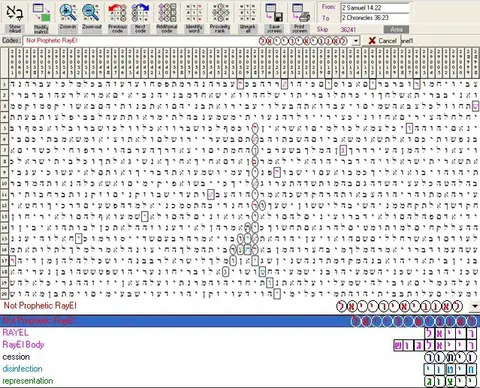The height and width of the screenshot is (388, 480).
Task: Click the From field showing 2 Samuel 14:22
Action: pyautogui.click(x=375, y=8)
